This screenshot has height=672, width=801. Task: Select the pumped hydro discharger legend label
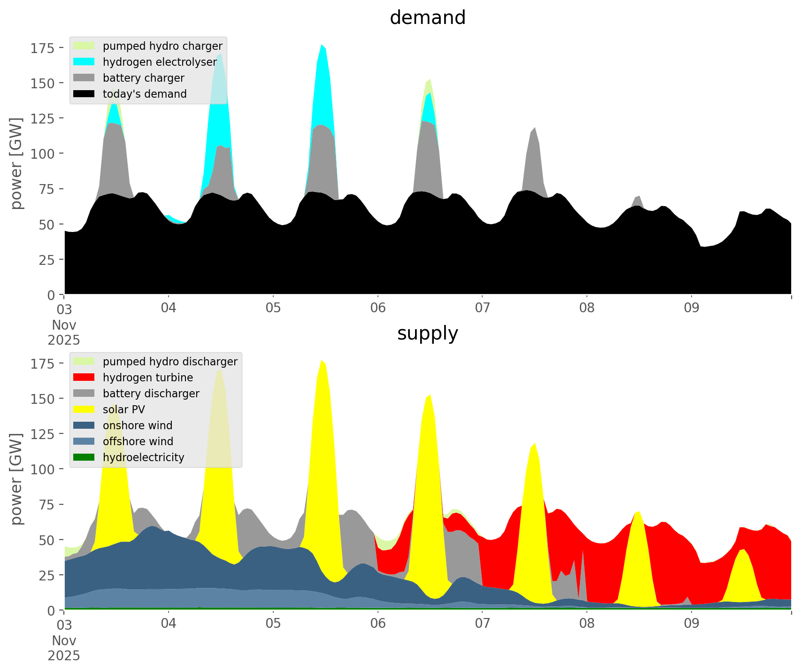tap(170, 362)
